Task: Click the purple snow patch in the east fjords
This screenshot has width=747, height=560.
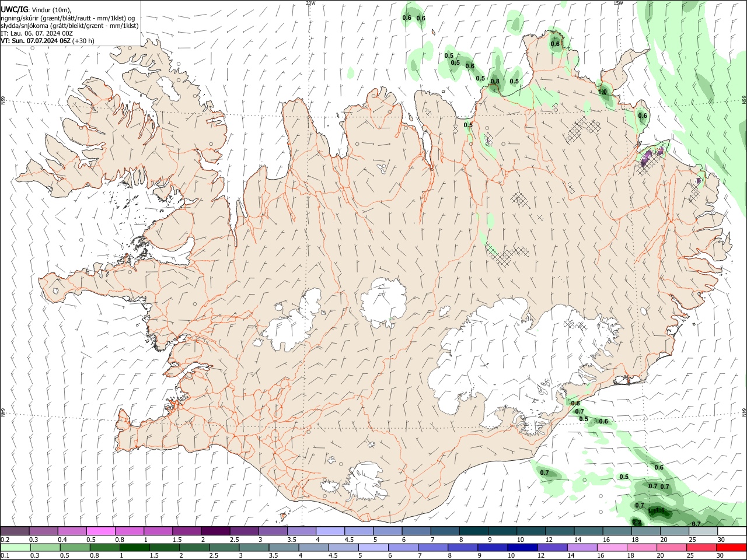Action: click(647, 158)
